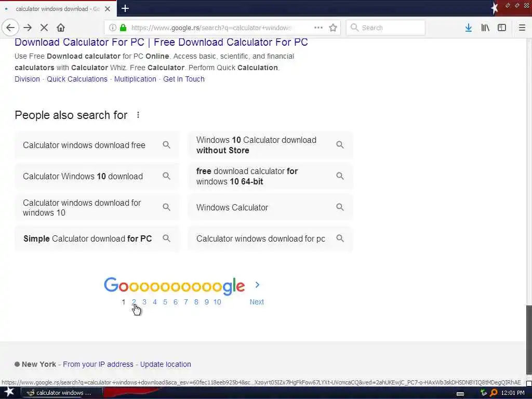Image resolution: width=532 pixels, height=399 pixels.
Task: Go back with the browser back arrow
Action: [x=10, y=28]
